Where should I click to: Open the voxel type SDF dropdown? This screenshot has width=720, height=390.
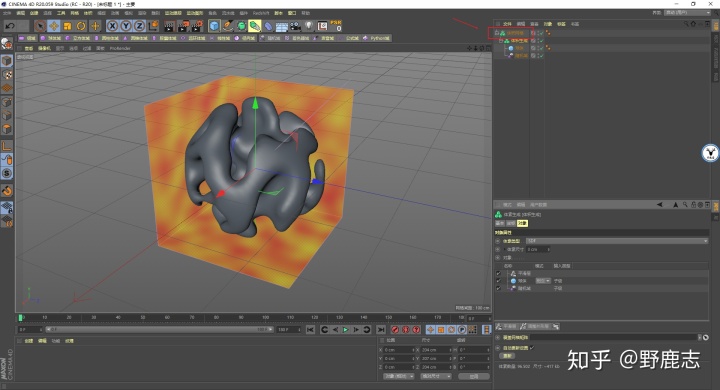tap(617, 241)
